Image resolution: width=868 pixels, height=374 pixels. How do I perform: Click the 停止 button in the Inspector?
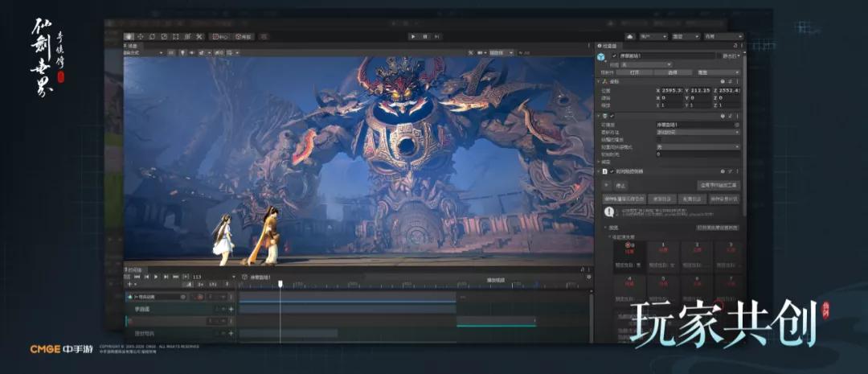click(x=620, y=185)
